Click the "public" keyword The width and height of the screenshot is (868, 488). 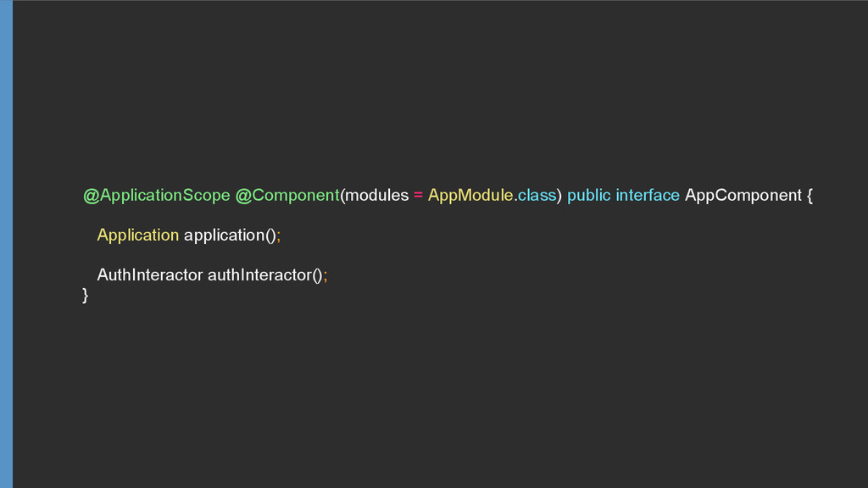click(588, 196)
